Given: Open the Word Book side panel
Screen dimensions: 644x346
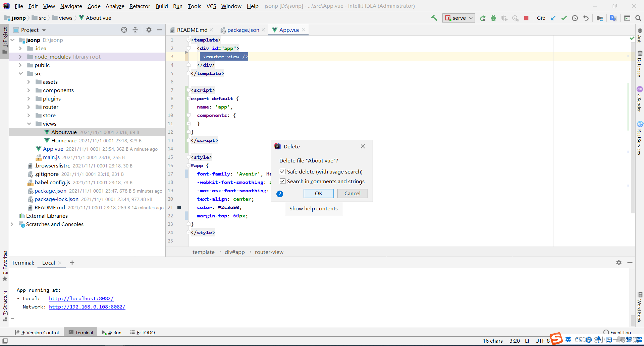Looking at the screenshot, I should (640, 307).
